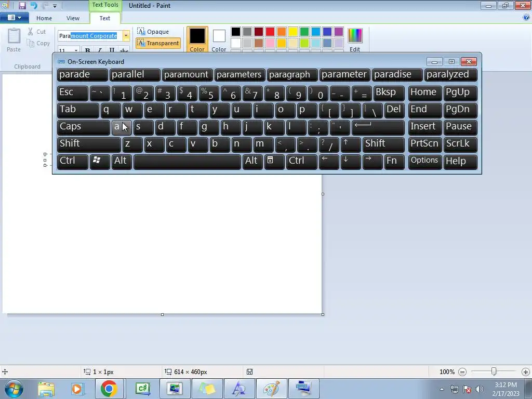Select Opaque text background option
The height and width of the screenshot is (399, 532).
click(153, 32)
